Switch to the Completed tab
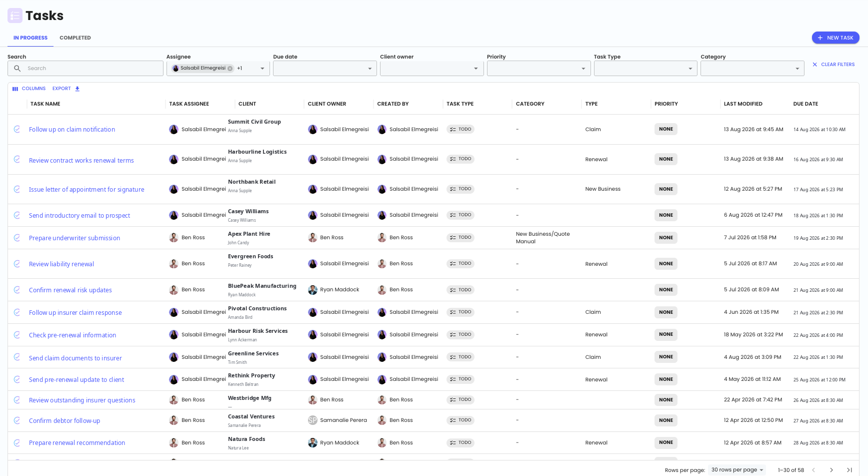Image resolution: width=868 pixels, height=476 pixels. pyautogui.click(x=75, y=38)
